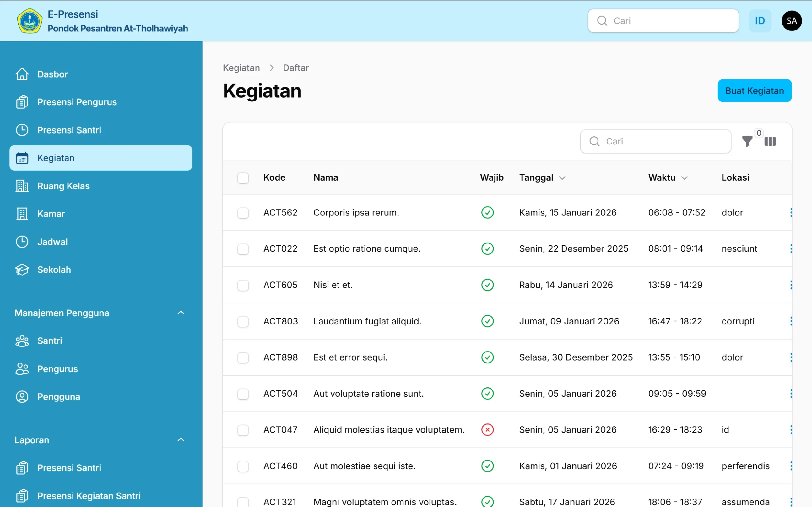Collapse the Laporan section
This screenshot has height=507, width=812.
(x=181, y=439)
